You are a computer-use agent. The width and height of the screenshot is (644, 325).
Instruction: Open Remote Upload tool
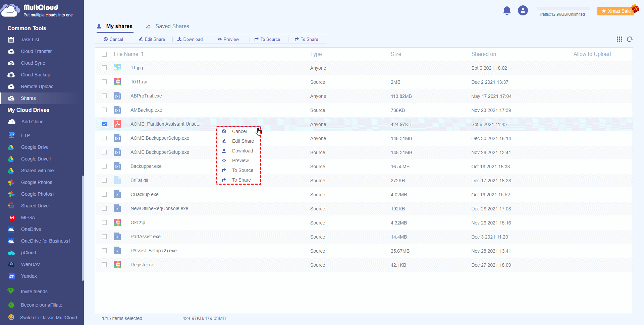pos(37,86)
